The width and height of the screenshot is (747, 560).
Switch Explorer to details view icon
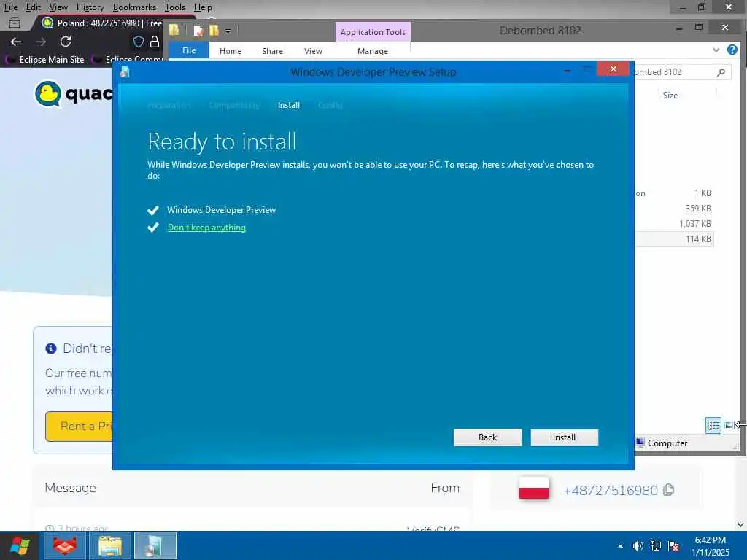tap(713, 425)
